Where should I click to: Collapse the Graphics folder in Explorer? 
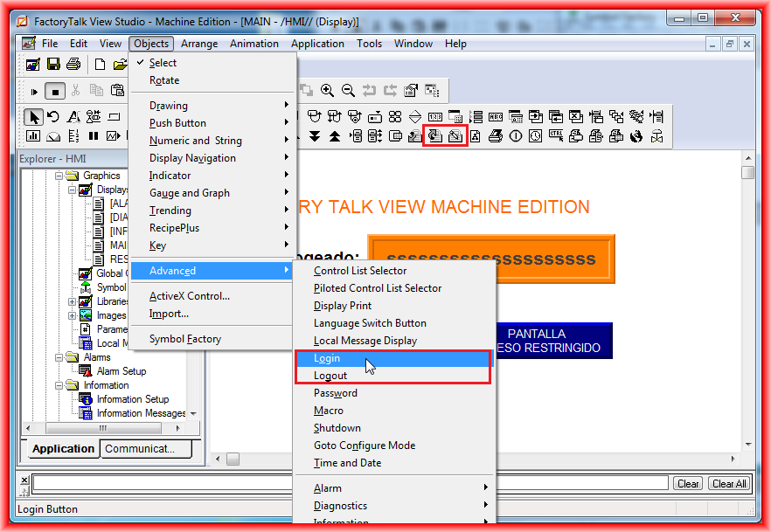tap(60, 176)
